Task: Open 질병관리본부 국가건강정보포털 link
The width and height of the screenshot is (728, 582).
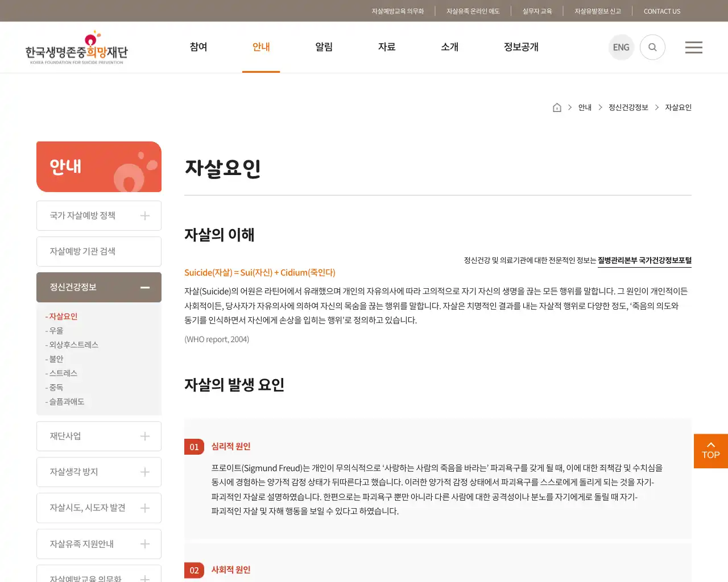Action: pyautogui.click(x=644, y=260)
